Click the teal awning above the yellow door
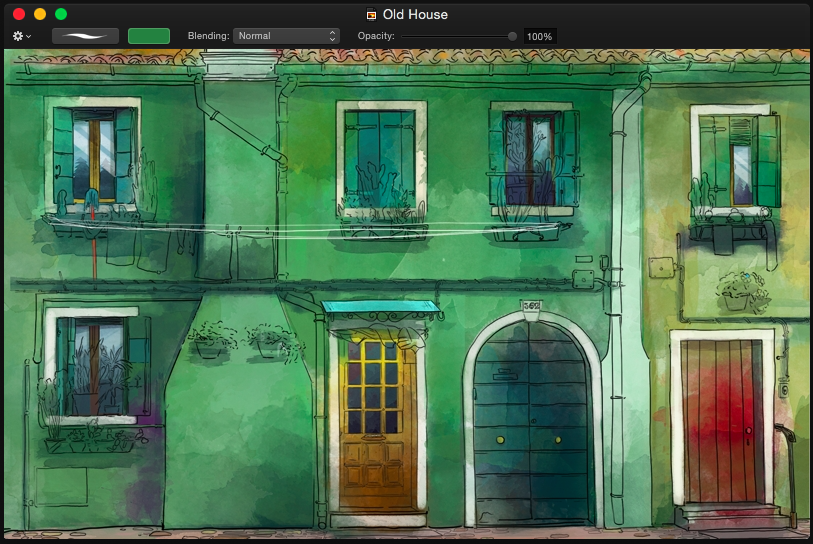 coord(380,307)
